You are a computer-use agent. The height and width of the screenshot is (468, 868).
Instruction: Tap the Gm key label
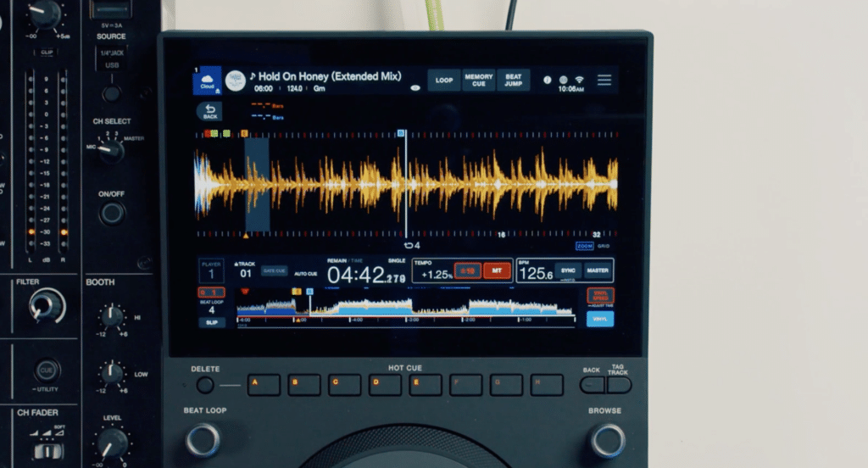tap(320, 89)
